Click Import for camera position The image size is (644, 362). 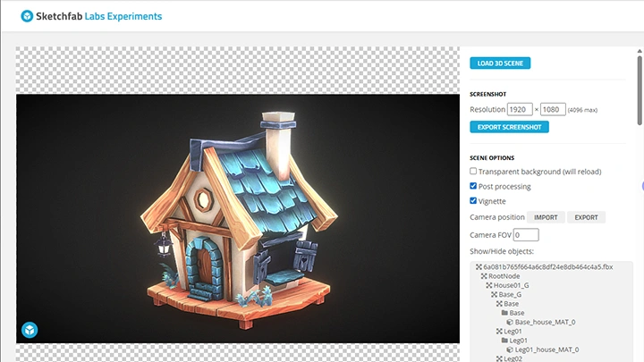[546, 217]
